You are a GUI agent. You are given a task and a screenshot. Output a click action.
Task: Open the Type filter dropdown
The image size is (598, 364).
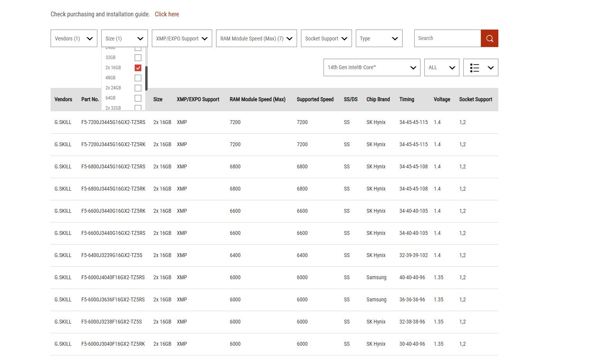(x=379, y=38)
